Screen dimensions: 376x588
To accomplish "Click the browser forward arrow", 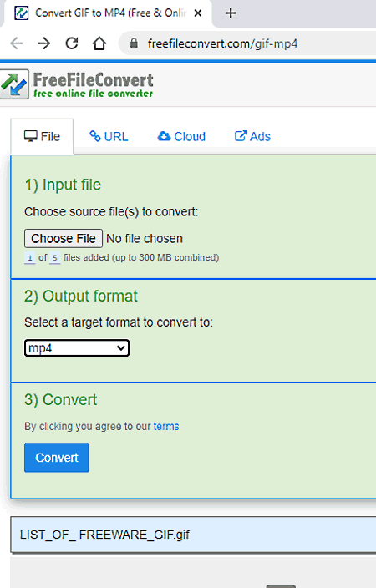I will (x=44, y=43).
